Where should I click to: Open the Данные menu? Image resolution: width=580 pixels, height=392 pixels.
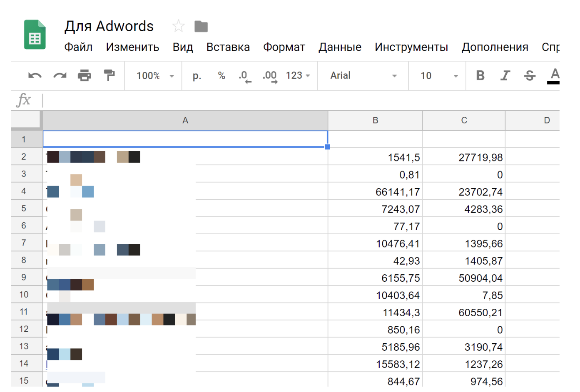[x=340, y=47]
